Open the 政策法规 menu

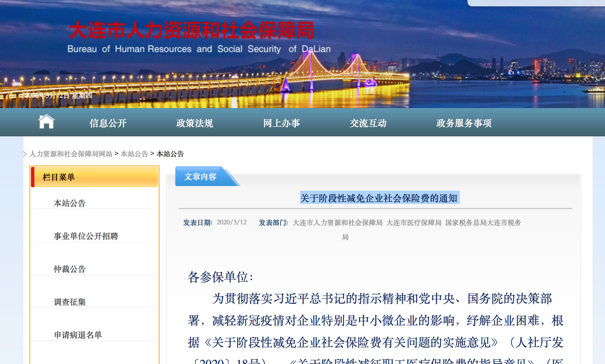coord(194,123)
